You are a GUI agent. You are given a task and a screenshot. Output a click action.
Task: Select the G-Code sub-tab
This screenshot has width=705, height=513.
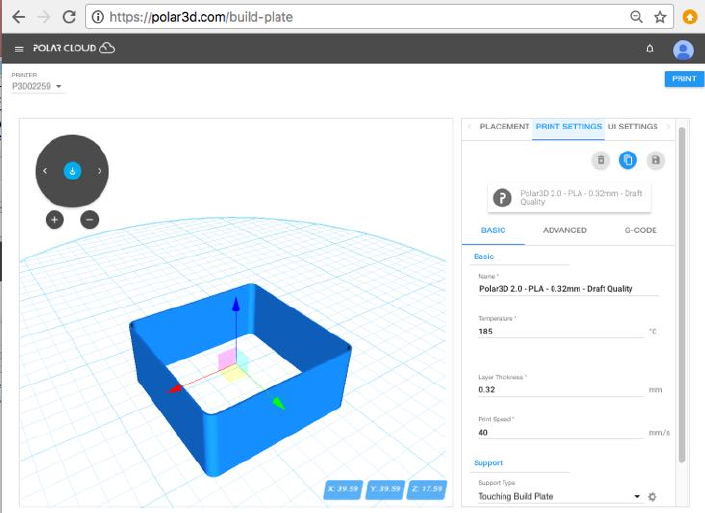coord(640,230)
